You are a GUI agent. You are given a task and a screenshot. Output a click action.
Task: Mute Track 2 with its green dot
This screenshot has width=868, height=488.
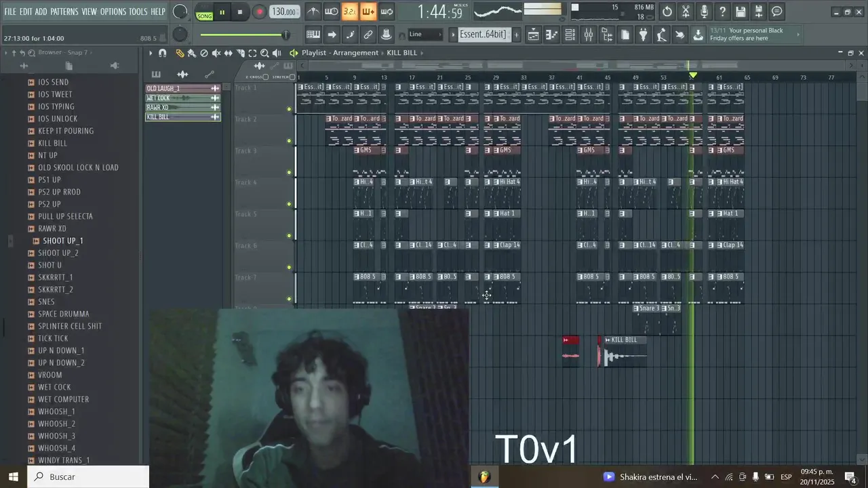(x=289, y=141)
